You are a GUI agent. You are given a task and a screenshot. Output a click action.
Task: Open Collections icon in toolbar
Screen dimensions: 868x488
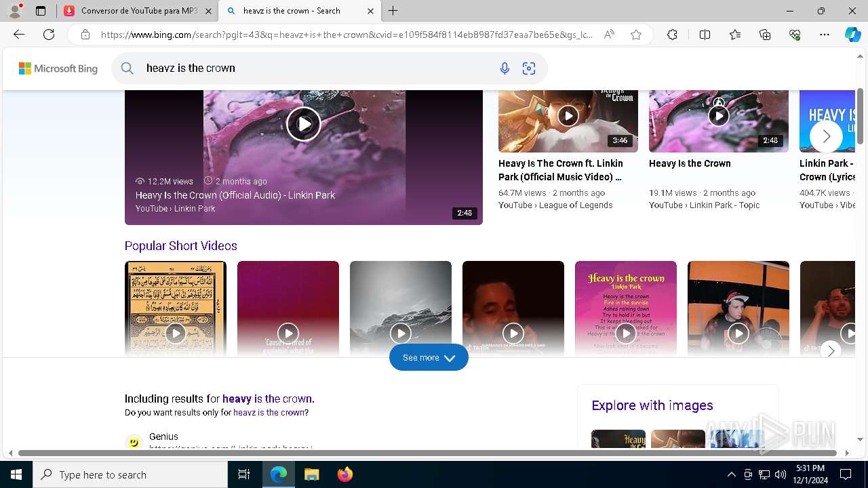pyautogui.click(x=765, y=35)
